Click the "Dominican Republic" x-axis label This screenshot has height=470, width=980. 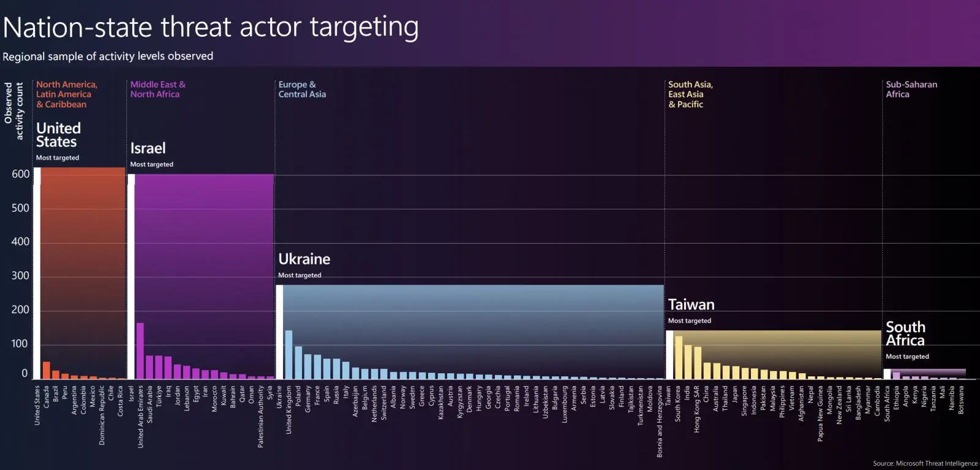(x=102, y=415)
